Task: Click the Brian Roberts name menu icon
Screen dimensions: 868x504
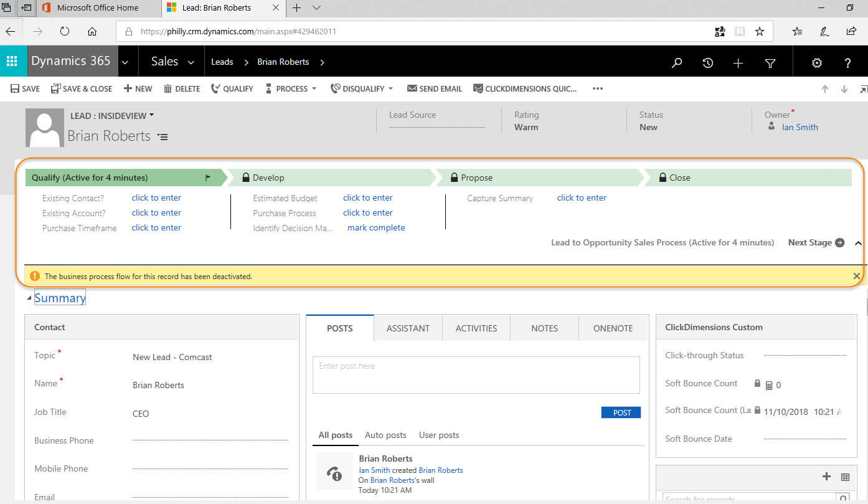Action: (163, 137)
